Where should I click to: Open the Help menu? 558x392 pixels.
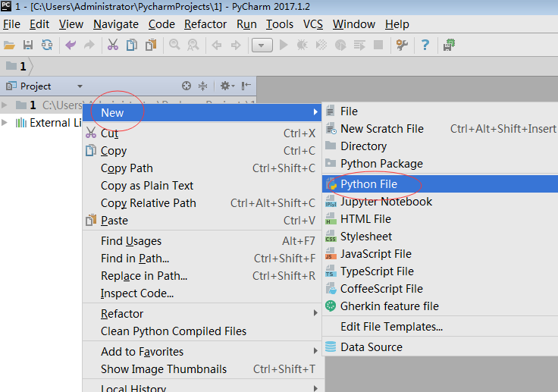pos(397,24)
